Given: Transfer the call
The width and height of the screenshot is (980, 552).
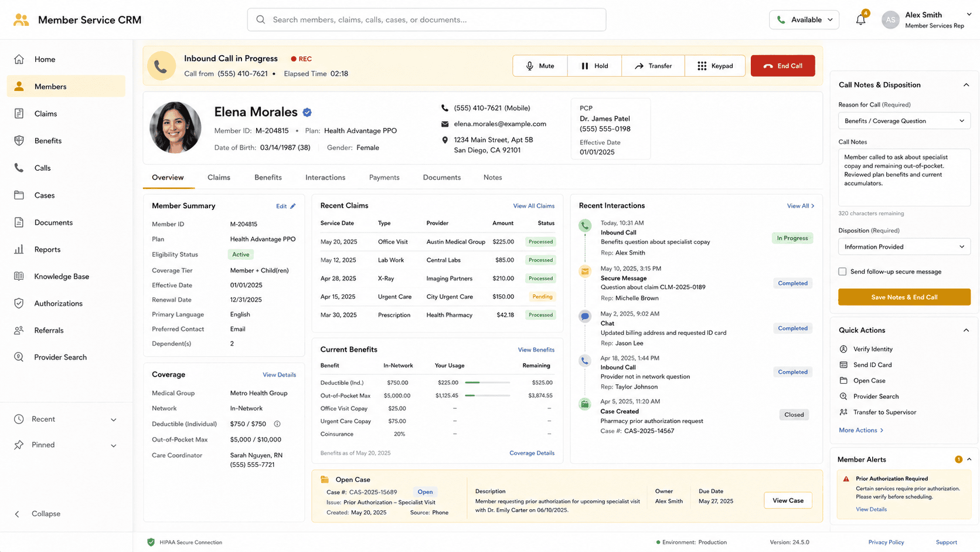Looking at the screenshot, I should point(653,66).
